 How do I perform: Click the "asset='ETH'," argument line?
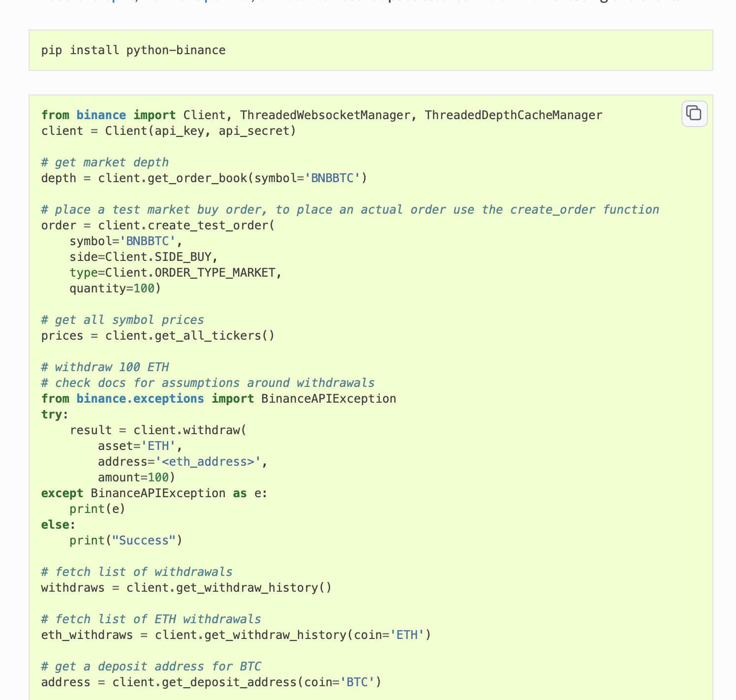pyautogui.click(x=140, y=446)
